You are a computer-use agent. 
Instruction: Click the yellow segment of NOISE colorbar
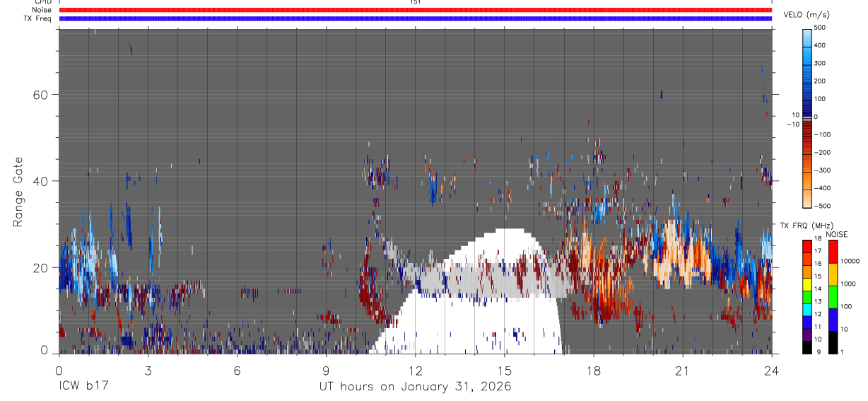coord(832,274)
